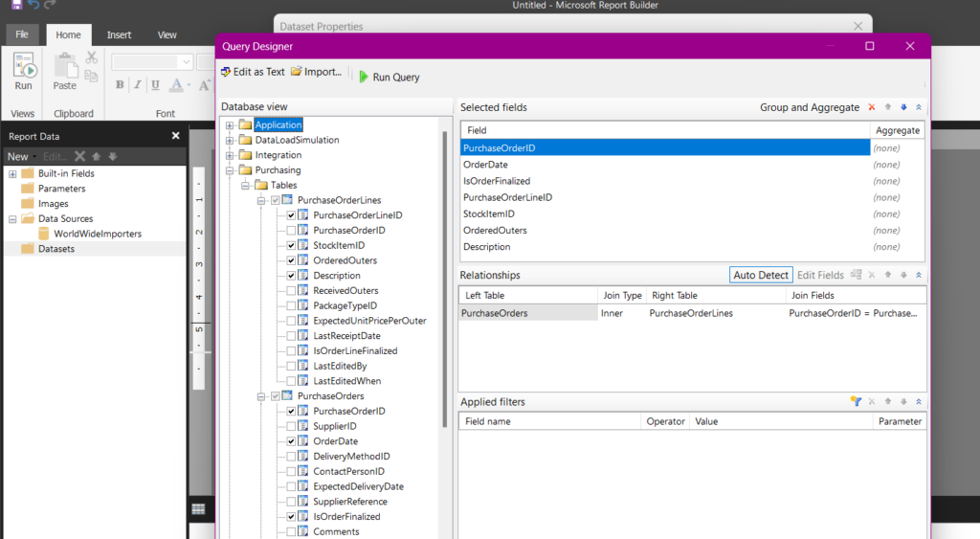This screenshot has height=539, width=980.
Task: Click delete X icon in Report Data toolbar
Action: tap(79, 156)
